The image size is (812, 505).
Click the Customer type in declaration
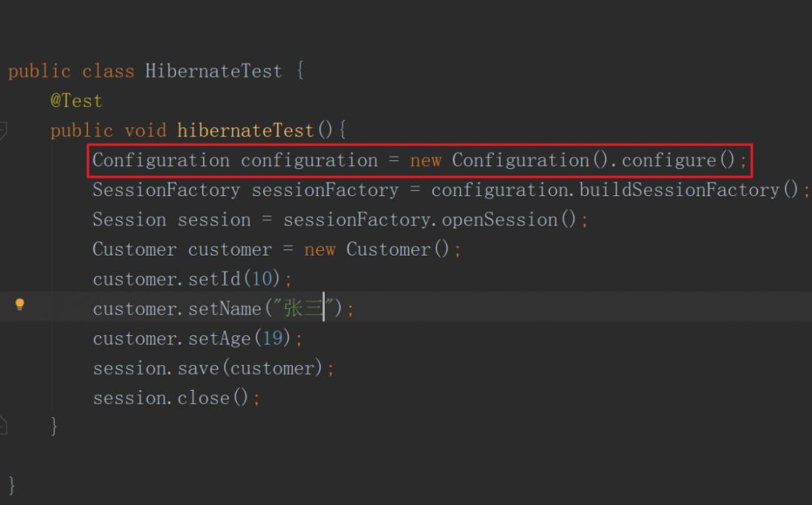coord(135,249)
